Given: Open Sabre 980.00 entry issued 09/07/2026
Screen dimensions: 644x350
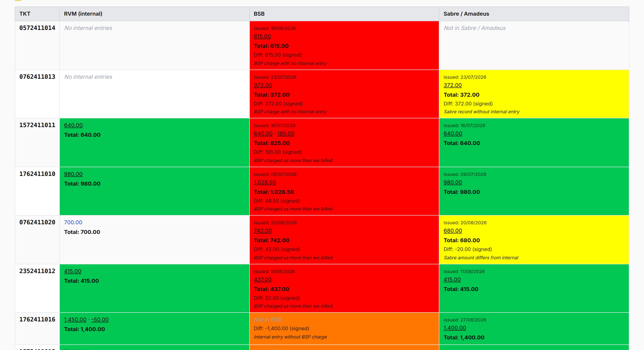Looking at the screenshot, I should coord(453,182).
